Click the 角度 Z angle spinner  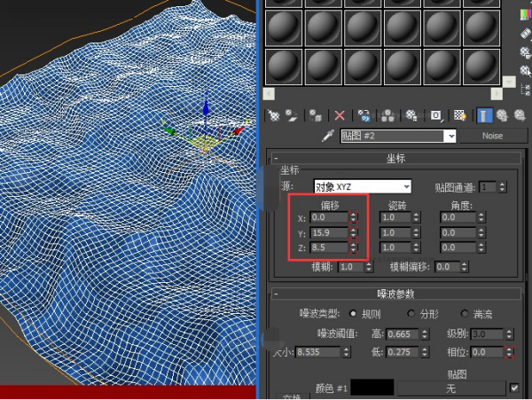click(x=481, y=247)
